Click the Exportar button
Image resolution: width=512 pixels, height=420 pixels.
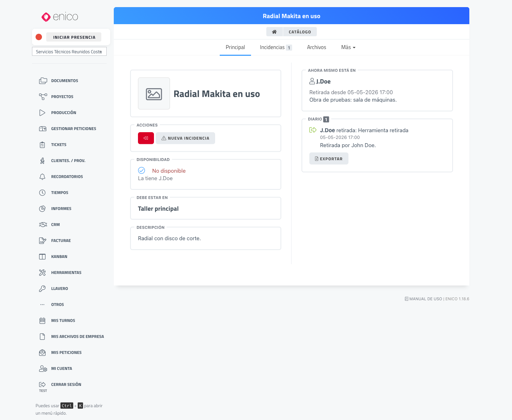click(329, 158)
